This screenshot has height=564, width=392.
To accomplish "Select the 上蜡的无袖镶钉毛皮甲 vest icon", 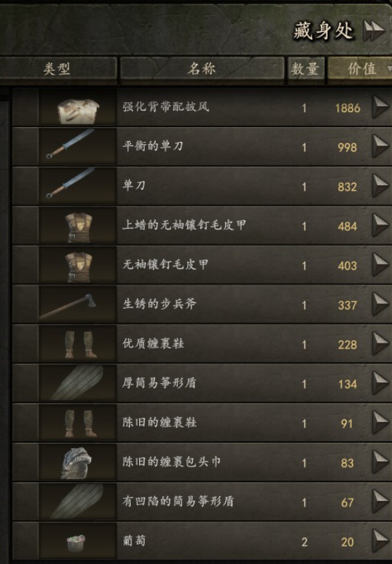I will tap(78, 226).
